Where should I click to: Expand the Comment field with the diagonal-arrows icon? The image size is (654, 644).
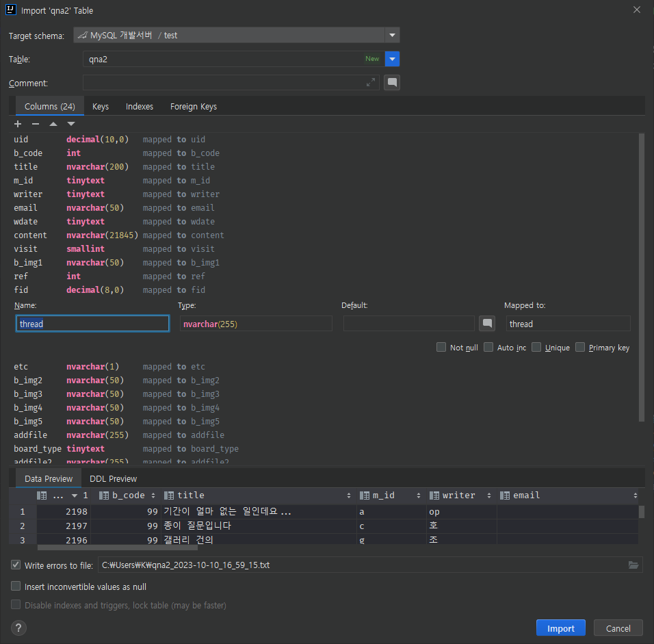[x=370, y=82]
